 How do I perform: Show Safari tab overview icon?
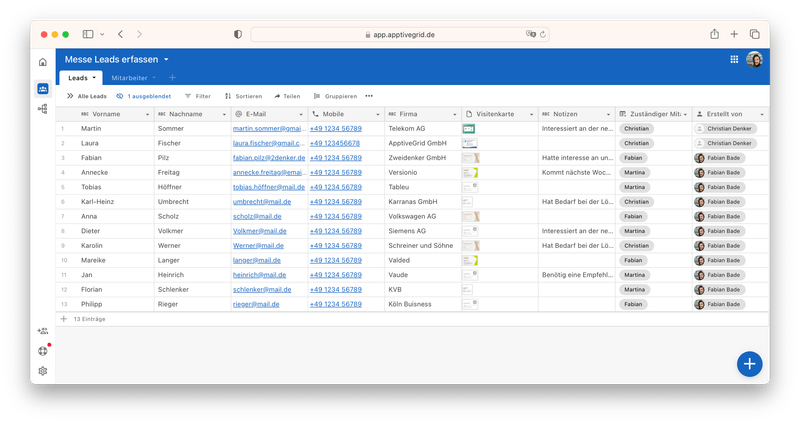[755, 34]
